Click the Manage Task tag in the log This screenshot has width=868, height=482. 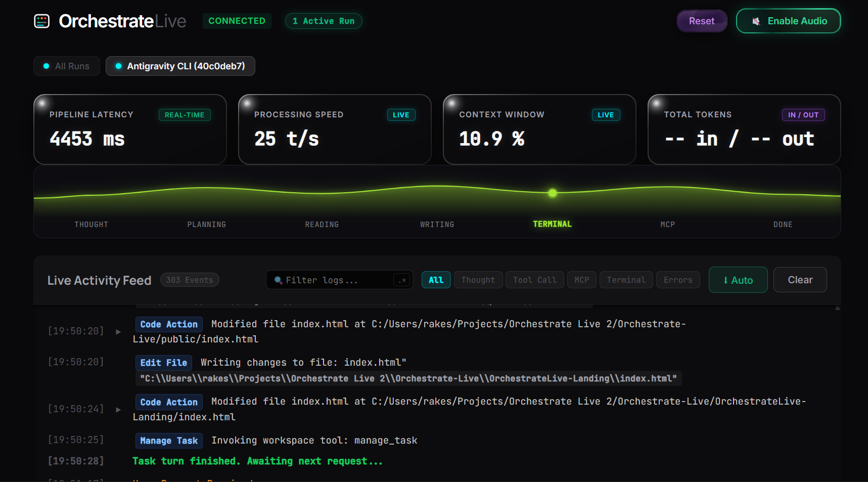tap(169, 441)
